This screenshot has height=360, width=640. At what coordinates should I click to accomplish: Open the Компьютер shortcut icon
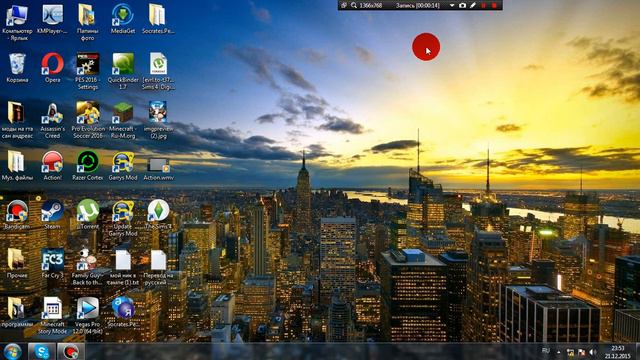point(17,16)
